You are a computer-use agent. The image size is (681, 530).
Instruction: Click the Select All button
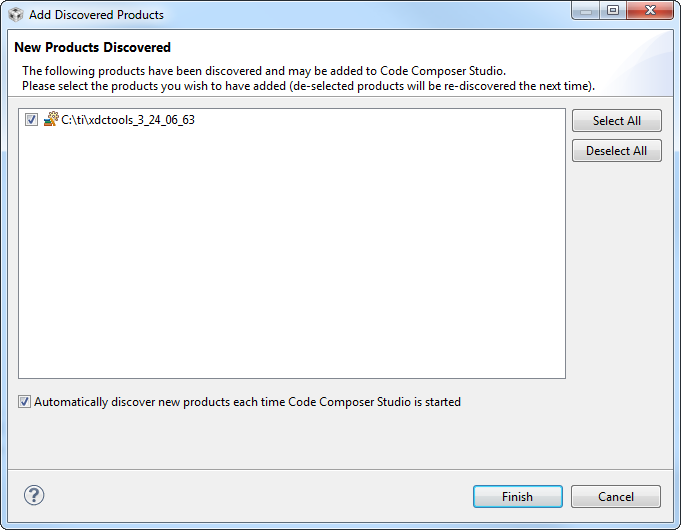pyautogui.click(x=617, y=121)
